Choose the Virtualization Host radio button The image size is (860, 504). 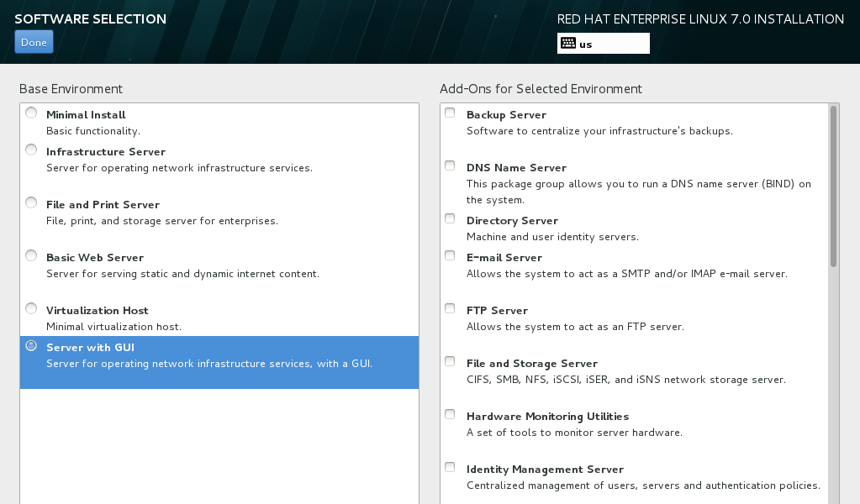31,308
